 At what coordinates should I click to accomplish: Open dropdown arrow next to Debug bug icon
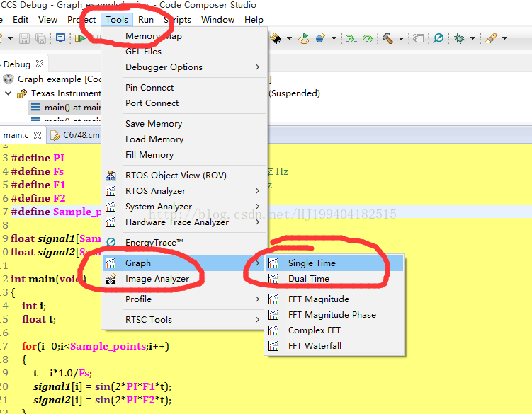(x=472, y=38)
